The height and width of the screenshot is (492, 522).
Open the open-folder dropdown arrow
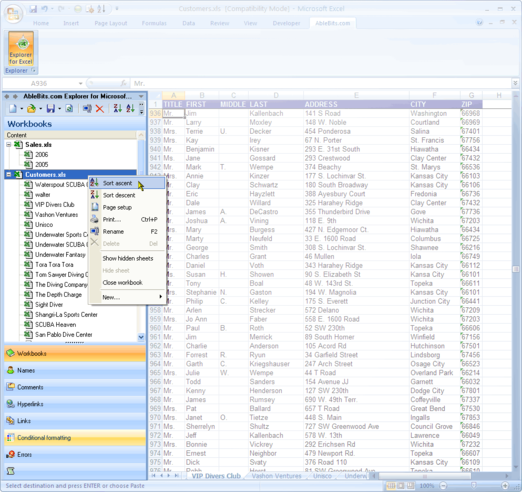[40, 109]
